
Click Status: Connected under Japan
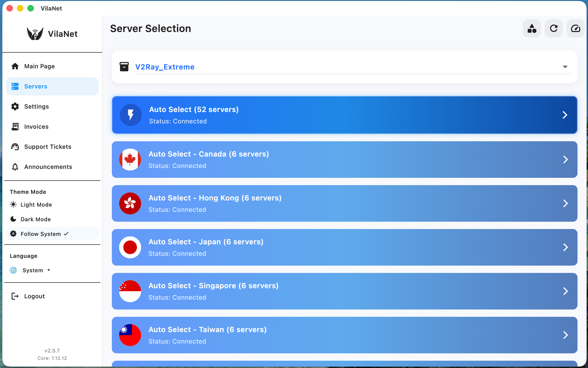(177, 254)
